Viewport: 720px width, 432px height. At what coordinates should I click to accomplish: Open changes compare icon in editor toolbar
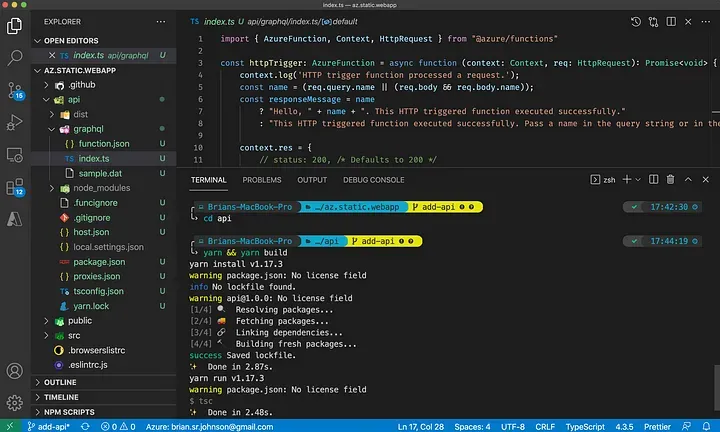(653, 22)
